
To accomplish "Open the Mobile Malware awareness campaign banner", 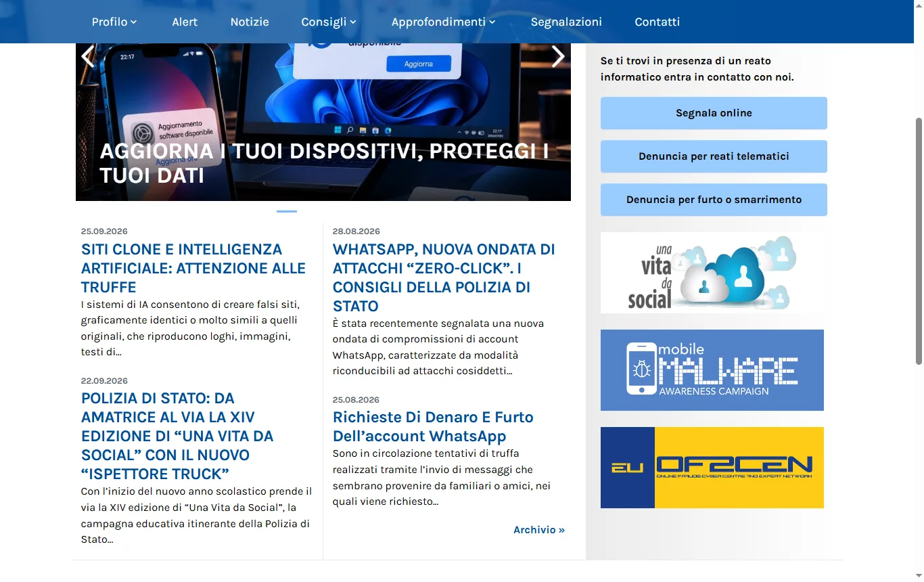I will coord(712,370).
